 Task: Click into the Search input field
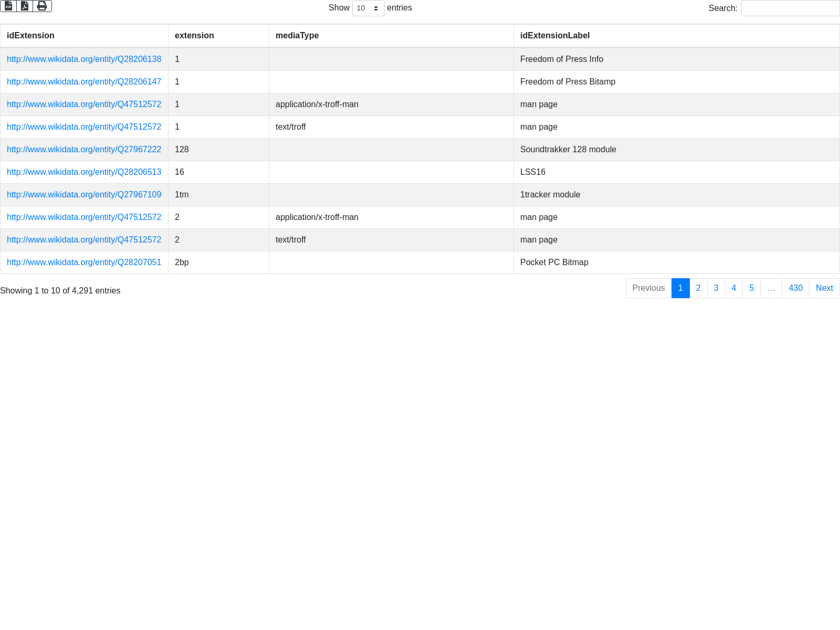click(790, 8)
